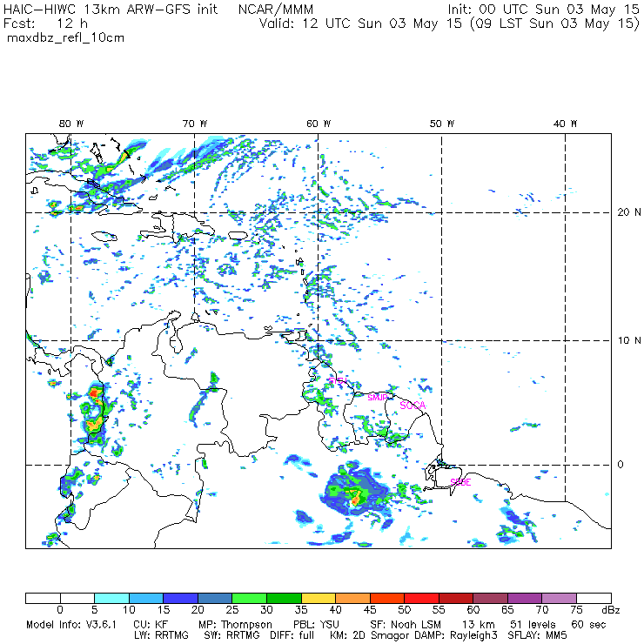Click the equator '0' latitude label
The width and height of the screenshot is (644, 644).
621,465
